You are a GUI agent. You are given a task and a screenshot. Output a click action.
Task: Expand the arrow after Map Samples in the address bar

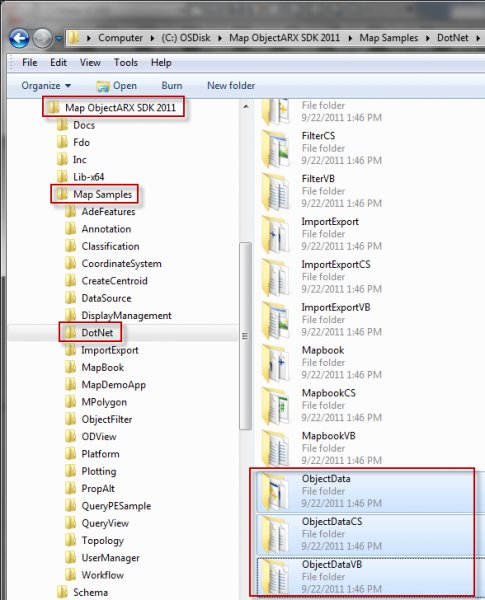coord(428,38)
